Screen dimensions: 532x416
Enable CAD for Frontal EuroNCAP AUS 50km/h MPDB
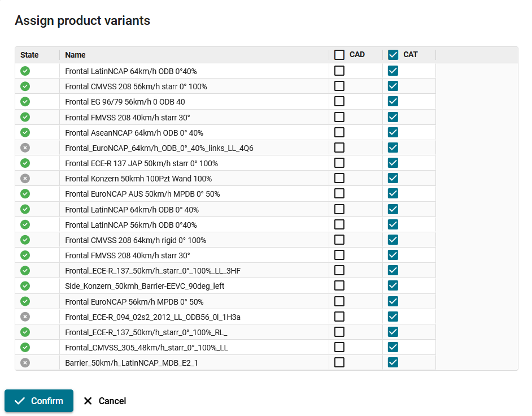[x=339, y=193]
